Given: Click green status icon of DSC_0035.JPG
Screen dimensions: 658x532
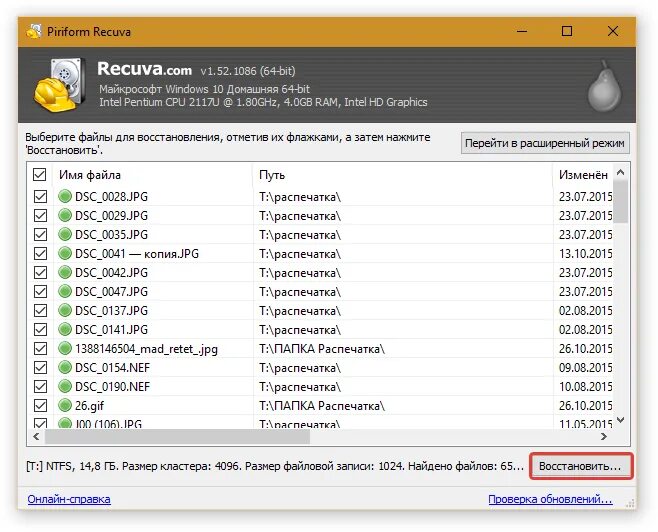Looking at the screenshot, I should point(65,234).
